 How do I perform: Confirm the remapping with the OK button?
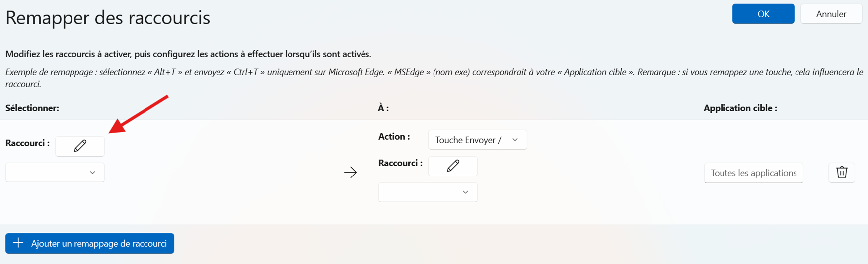pos(763,14)
